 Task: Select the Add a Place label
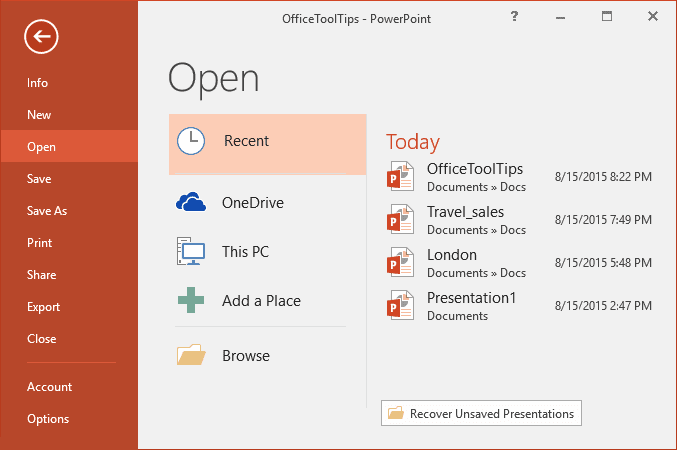tap(261, 301)
